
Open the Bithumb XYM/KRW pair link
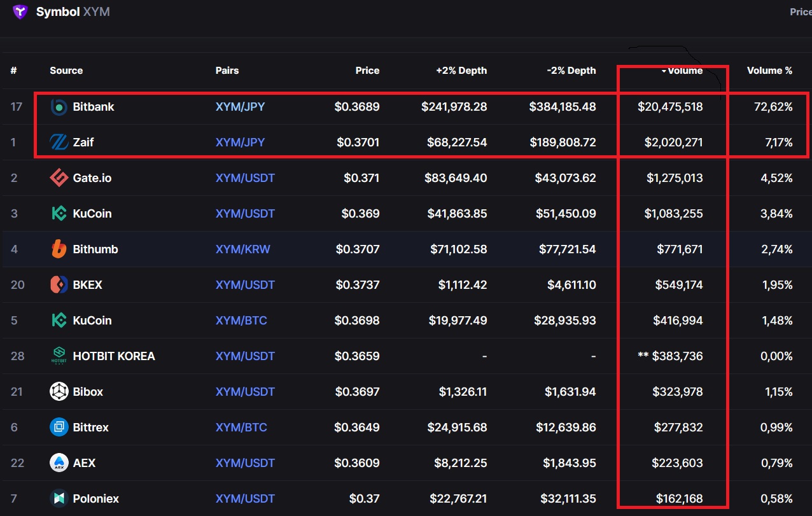coord(242,249)
